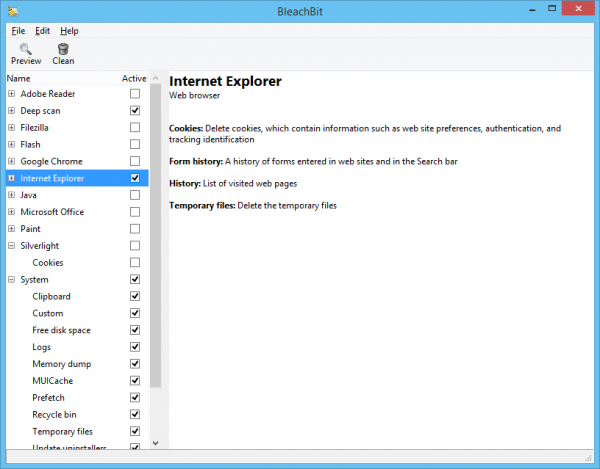Image resolution: width=600 pixels, height=469 pixels.
Task: Click the scroll up arrow of cleaner list
Action: tap(155, 78)
